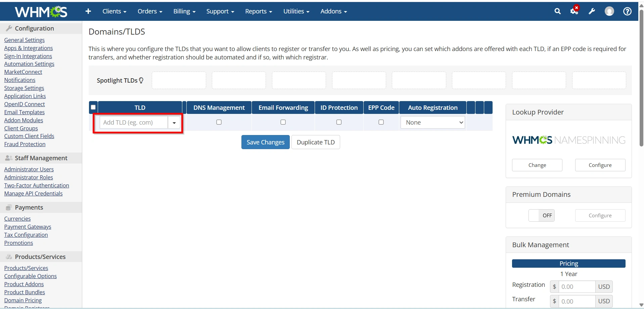This screenshot has height=309, width=644.
Task: Open Administrator Users link
Action: (29, 169)
